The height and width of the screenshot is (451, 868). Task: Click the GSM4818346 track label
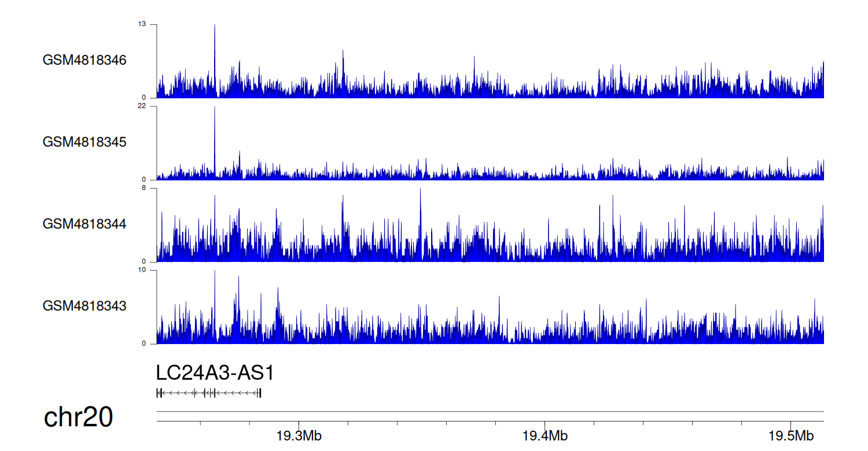tap(84, 60)
